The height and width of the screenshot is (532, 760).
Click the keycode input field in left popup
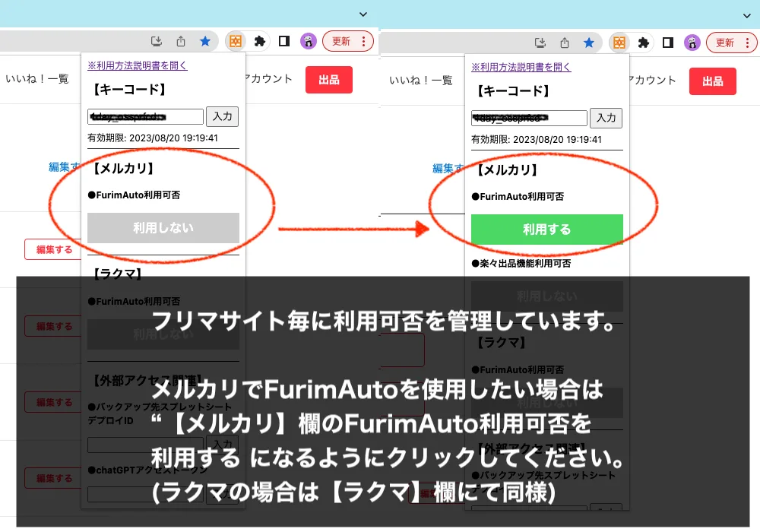145,117
